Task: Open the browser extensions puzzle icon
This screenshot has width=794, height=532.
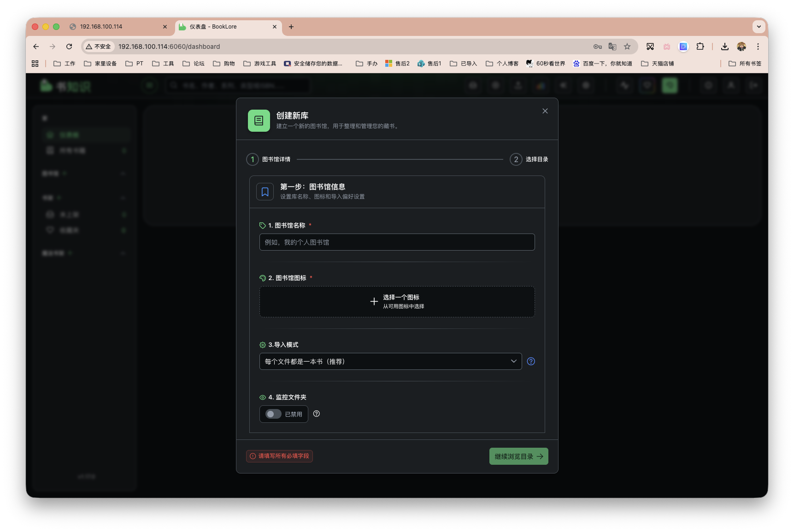Action: pyautogui.click(x=700, y=47)
